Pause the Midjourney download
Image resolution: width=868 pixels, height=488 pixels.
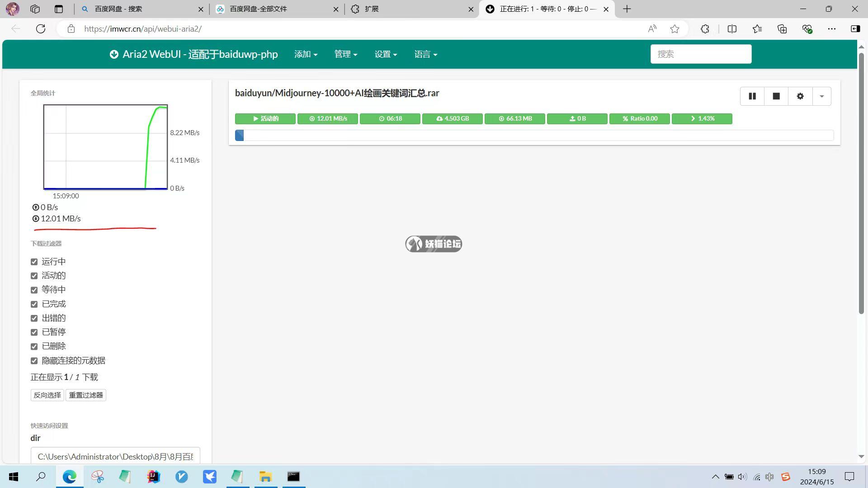(752, 96)
